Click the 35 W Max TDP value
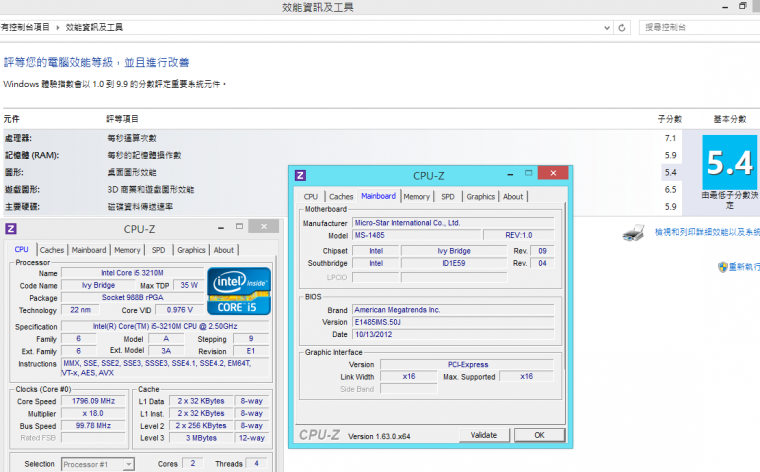760x472 pixels. tap(189, 285)
